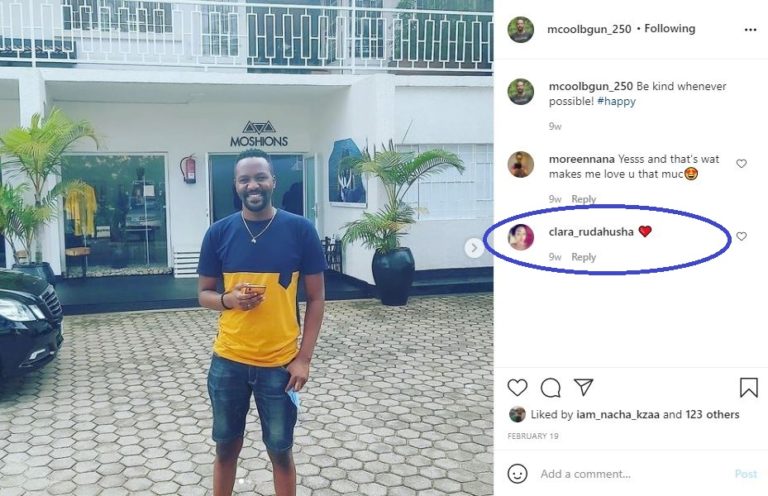Open clara_rudahusha's profile avatar
Image resolution: width=768 pixels, height=496 pixels.
(x=520, y=237)
